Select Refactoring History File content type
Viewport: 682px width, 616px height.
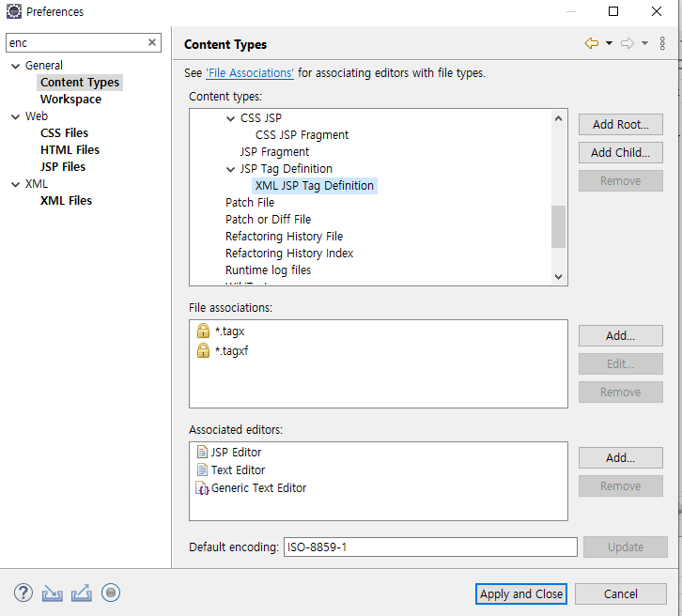[284, 237]
